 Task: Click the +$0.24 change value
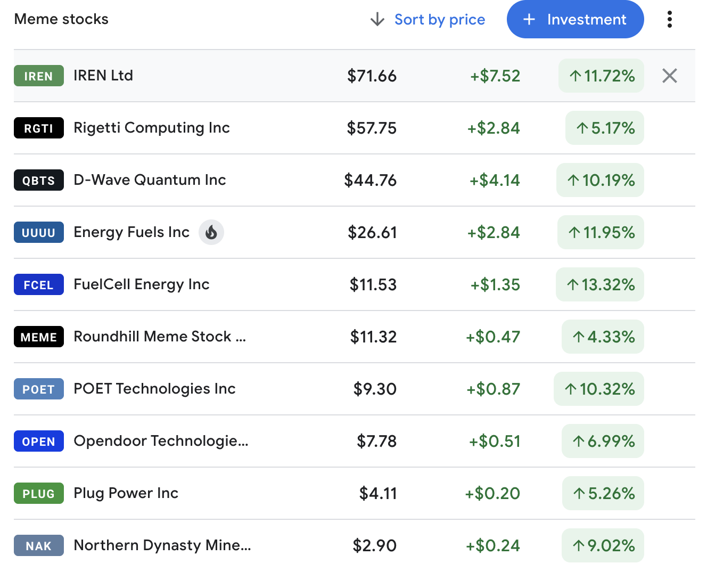493,545
